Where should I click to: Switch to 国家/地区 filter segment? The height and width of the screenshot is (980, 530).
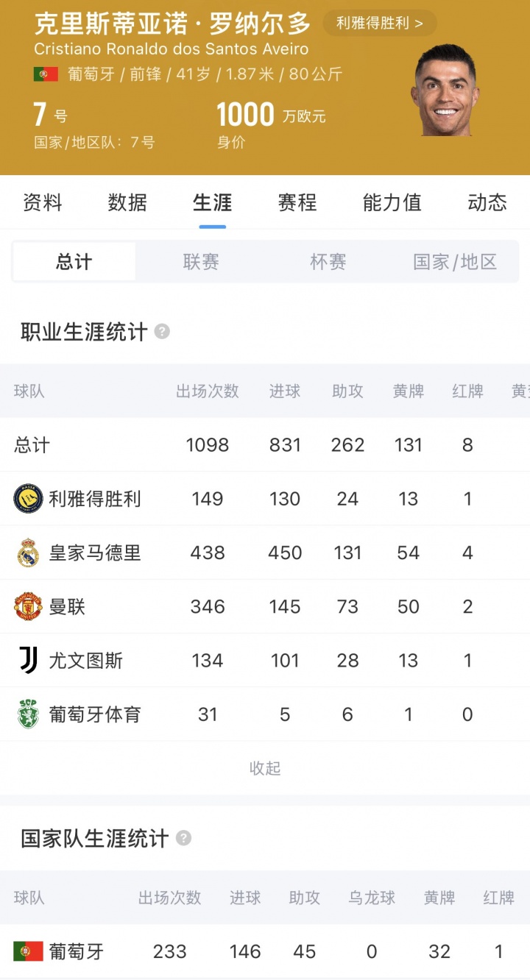[x=455, y=262]
